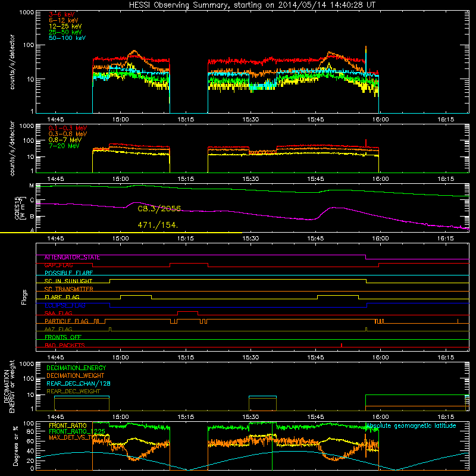
Task: Select the 0.1-0.3 MeV legend label
Action: 68,128
